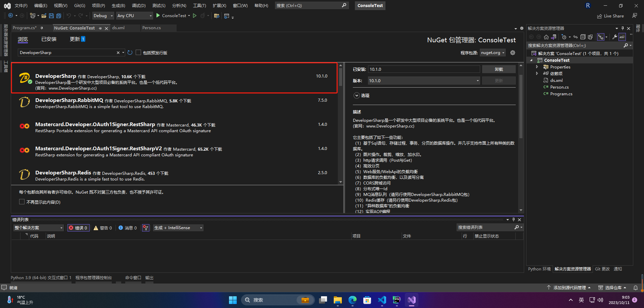644x308 pixels.
Task: Show all files in Solution Explorer
Action: [x=590, y=37]
